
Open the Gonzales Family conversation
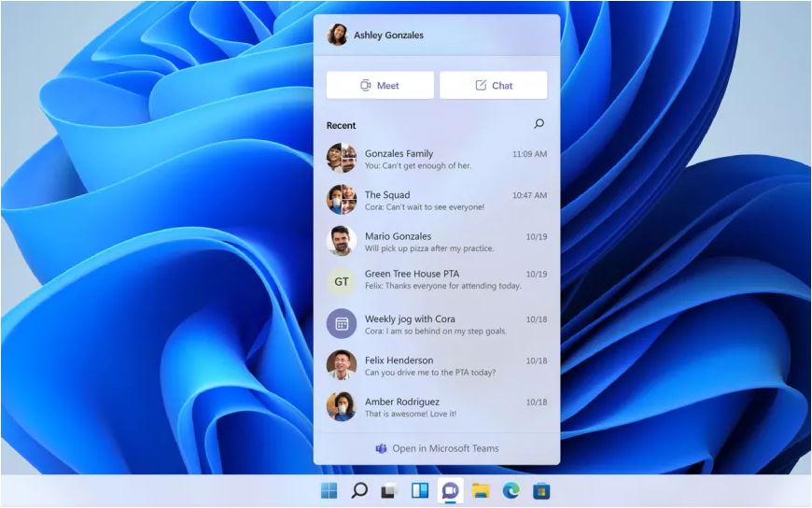(437, 159)
